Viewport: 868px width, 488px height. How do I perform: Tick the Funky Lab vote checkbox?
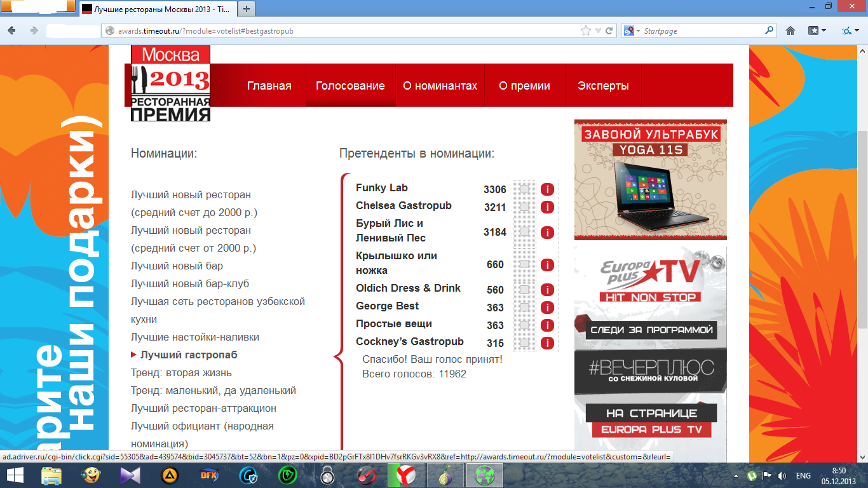[x=524, y=189]
